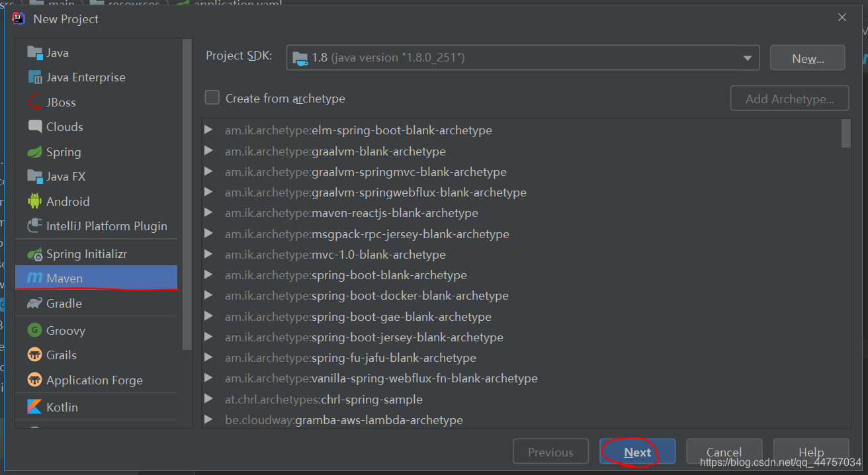This screenshot has height=475, width=868.
Task: Click the Maven m icon
Action: pyautogui.click(x=34, y=279)
